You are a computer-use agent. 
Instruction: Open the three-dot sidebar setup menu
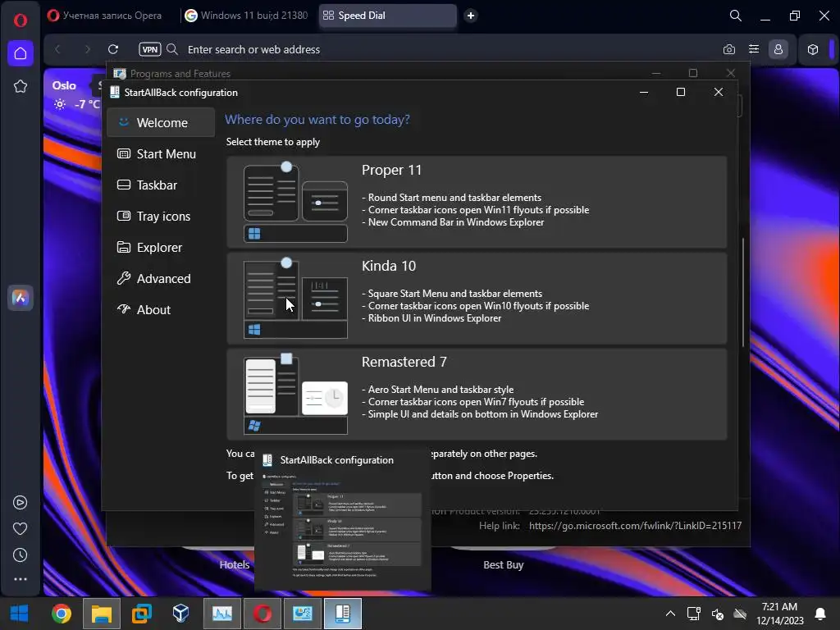[x=21, y=579]
